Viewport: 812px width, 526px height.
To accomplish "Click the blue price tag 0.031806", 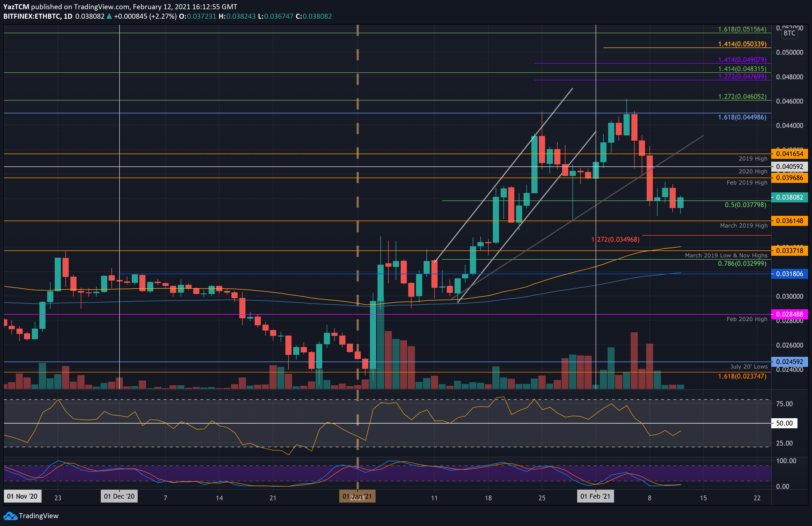I will click(x=790, y=274).
